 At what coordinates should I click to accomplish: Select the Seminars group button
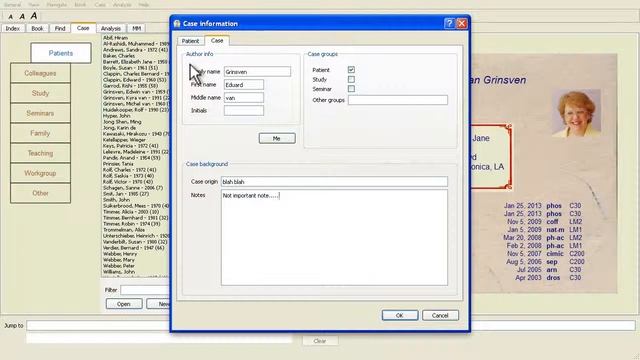click(40, 113)
